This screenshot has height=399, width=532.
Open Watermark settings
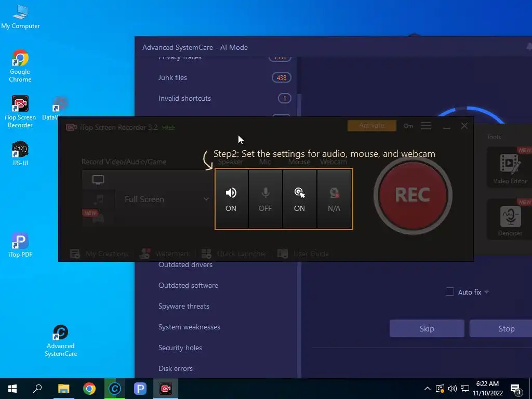(x=165, y=254)
